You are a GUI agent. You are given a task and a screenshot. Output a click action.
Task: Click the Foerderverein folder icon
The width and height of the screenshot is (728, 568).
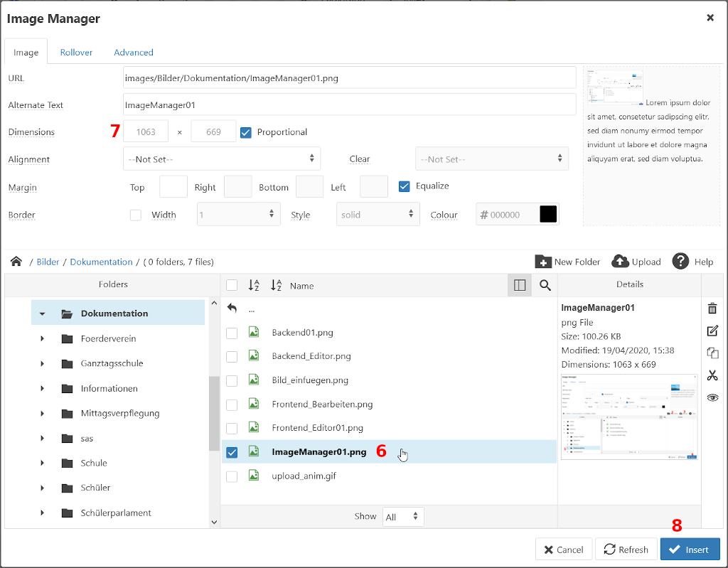click(68, 338)
